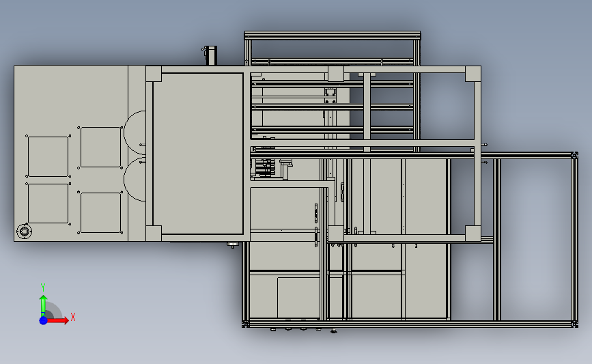Click the green Y axis arrow of the triad

pyautogui.click(x=44, y=306)
